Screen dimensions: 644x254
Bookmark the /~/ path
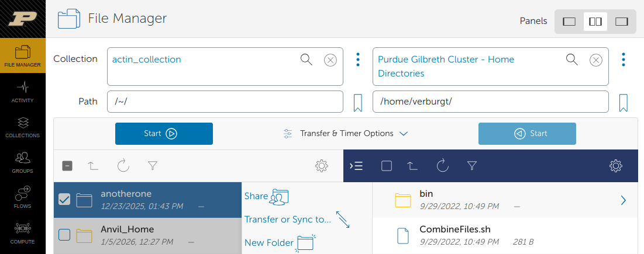[358, 103]
